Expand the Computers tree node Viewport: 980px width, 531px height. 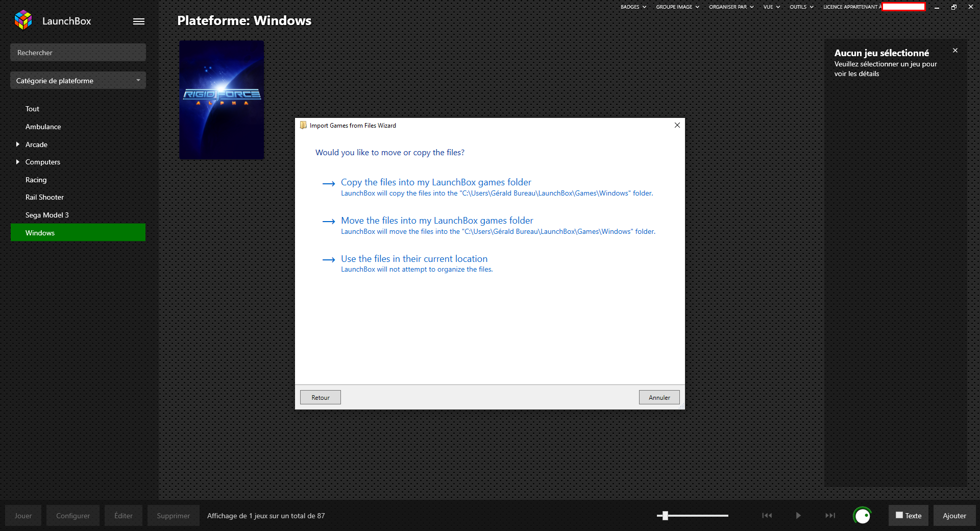[18, 162]
